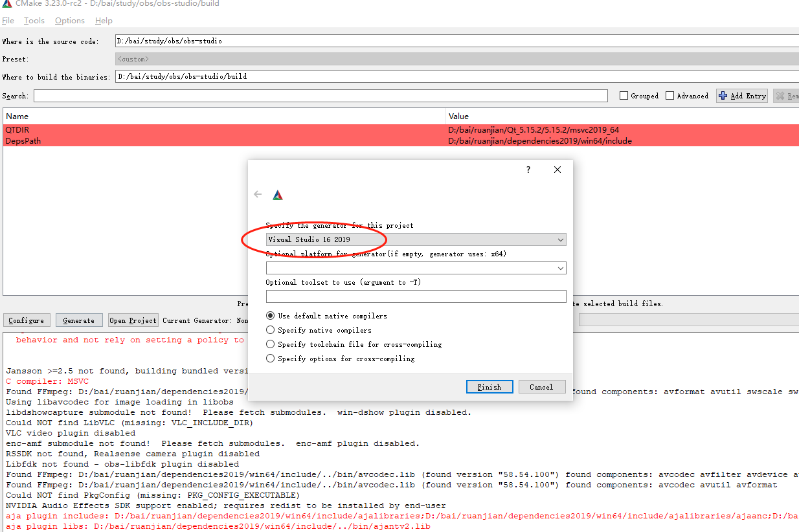Click the Value column header
This screenshot has width=799, height=532.
623,116
